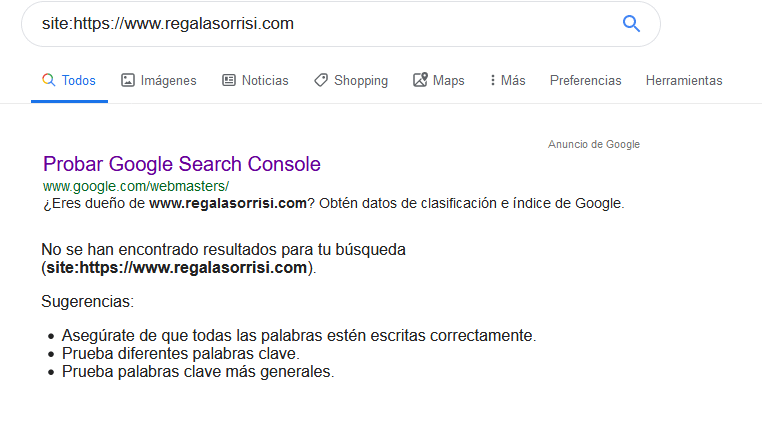
Task: Click the Prueba diferentes palabras clave suggestion
Action: coord(181,353)
